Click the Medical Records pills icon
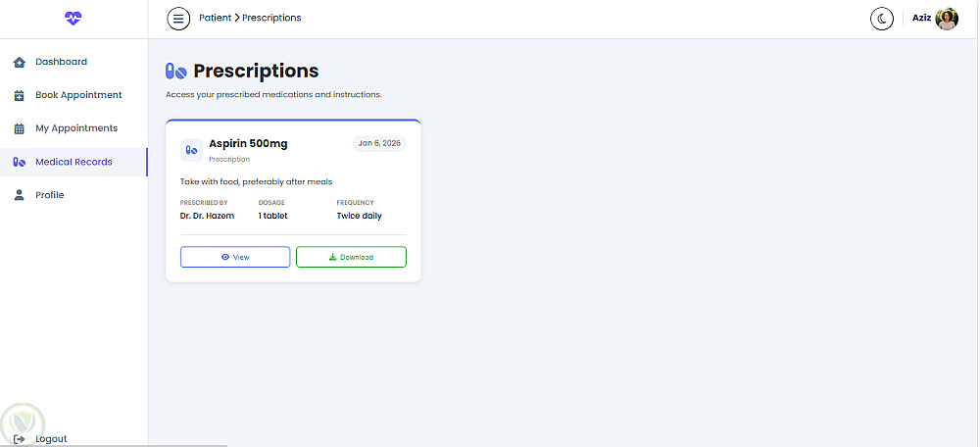 [x=20, y=163]
